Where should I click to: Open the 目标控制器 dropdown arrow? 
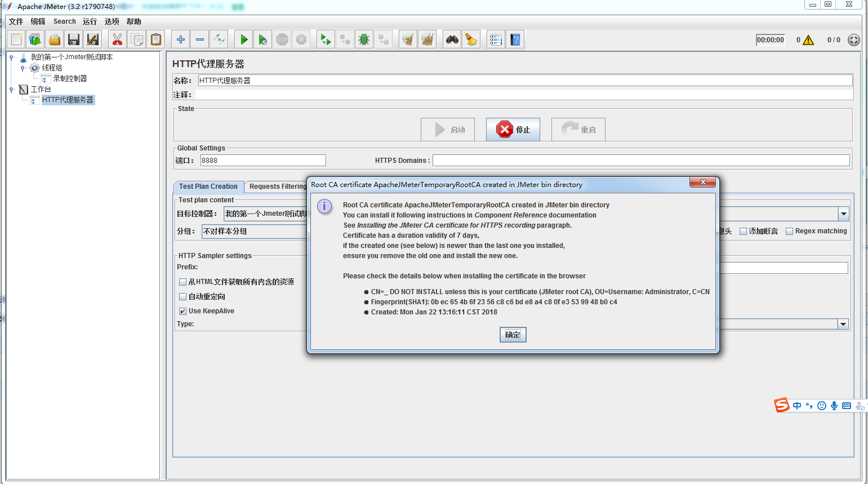point(843,214)
